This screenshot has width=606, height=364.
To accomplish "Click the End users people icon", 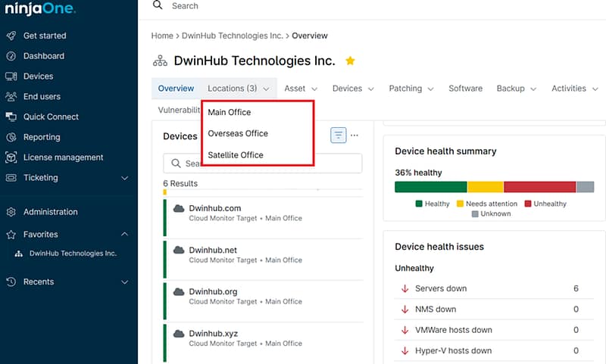I will pyautogui.click(x=11, y=97).
